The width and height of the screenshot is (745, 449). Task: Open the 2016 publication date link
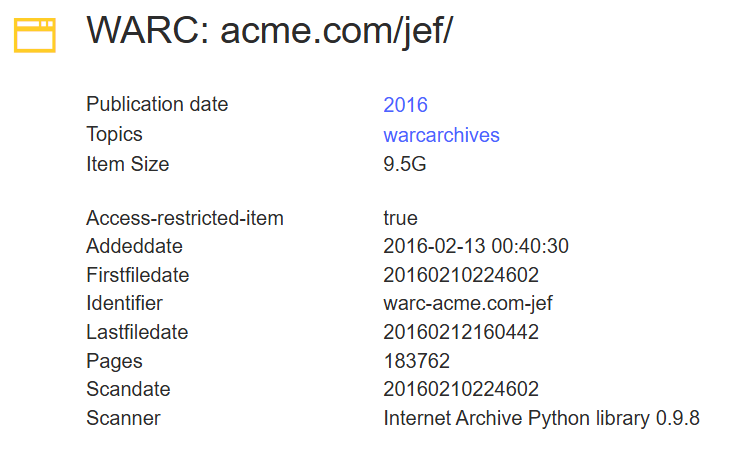point(405,105)
